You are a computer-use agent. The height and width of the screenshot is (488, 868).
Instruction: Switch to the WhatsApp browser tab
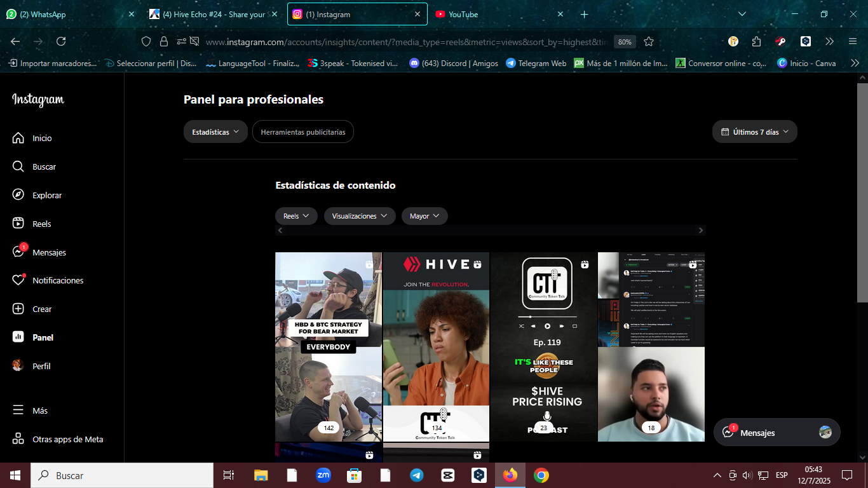[70, 14]
